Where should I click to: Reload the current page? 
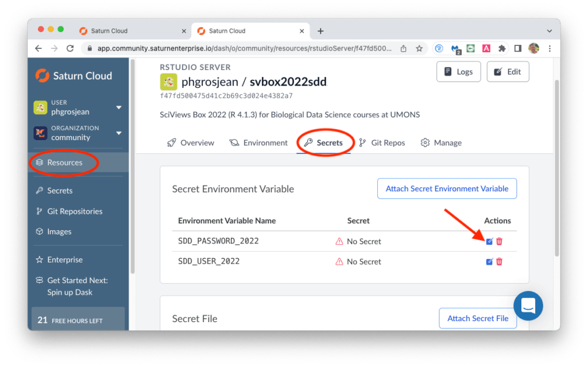[x=70, y=48]
